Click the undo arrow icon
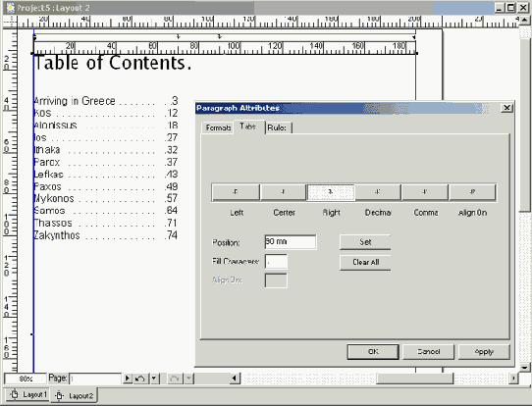This screenshot has width=532, height=406. [x=140, y=379]
